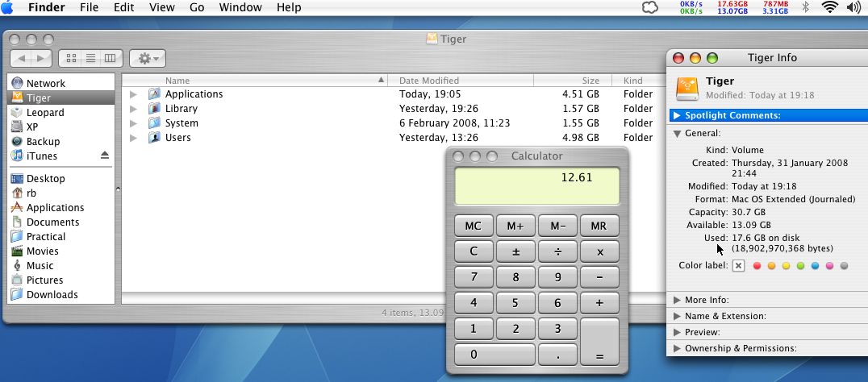Apply the red color label
Viewport: 868px width, 382px height.
(757, 266)
